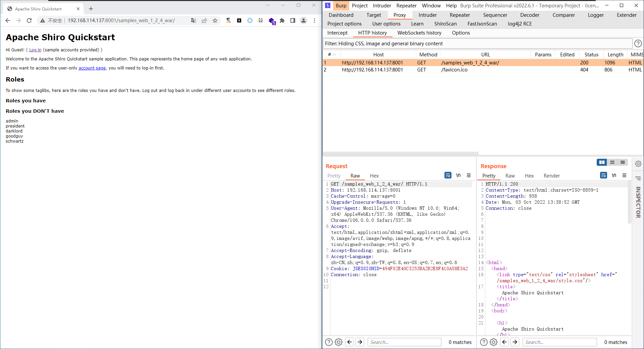Go to next request search match

click(x=360, y=342)
